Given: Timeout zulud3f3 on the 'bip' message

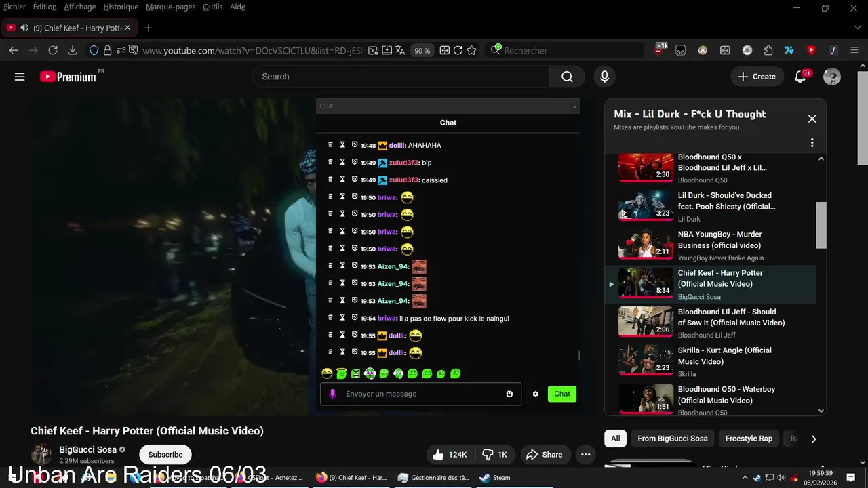Looking at the screenshot, I should [342, 163].
